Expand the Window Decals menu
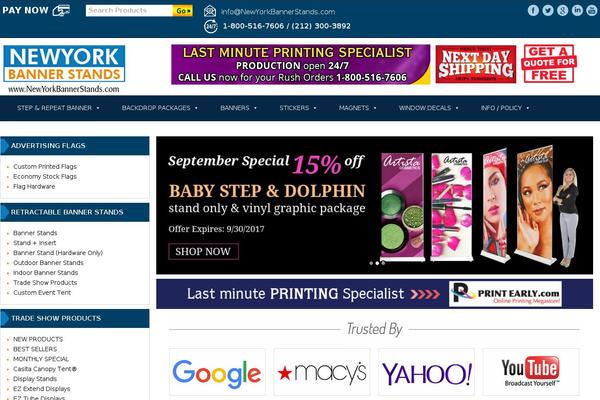The width and height of the screenshot is (600, 400). point(428,108)
